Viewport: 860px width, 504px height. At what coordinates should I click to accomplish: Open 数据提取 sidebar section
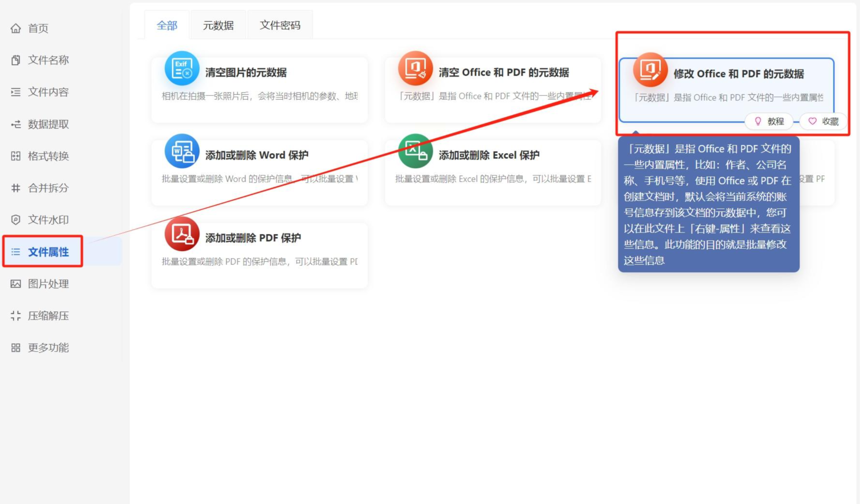click(x=48, y=124)
